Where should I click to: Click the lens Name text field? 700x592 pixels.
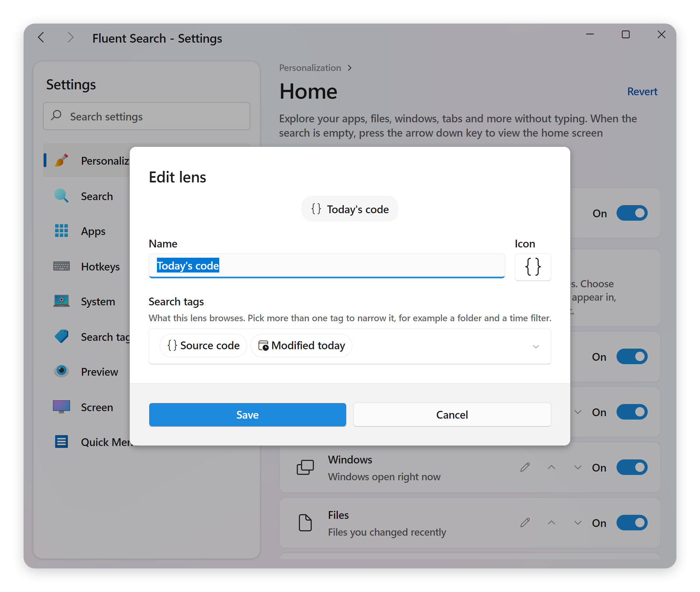(x=326, y=266)
